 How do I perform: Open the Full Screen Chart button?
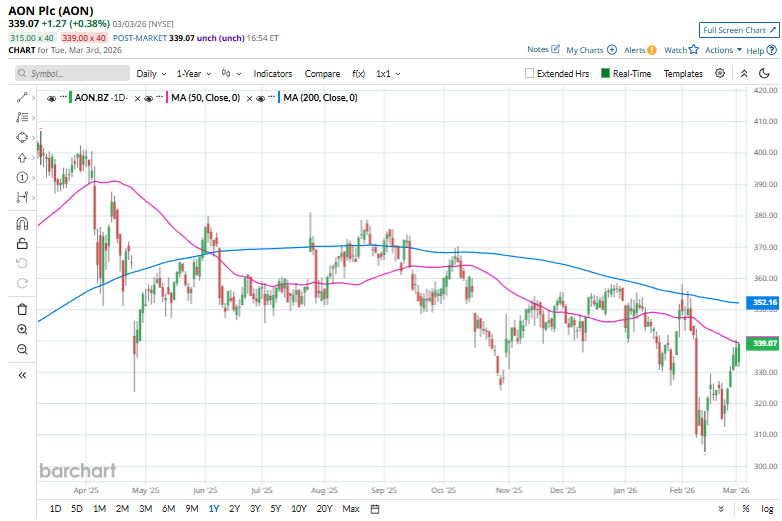coord(739,30)
